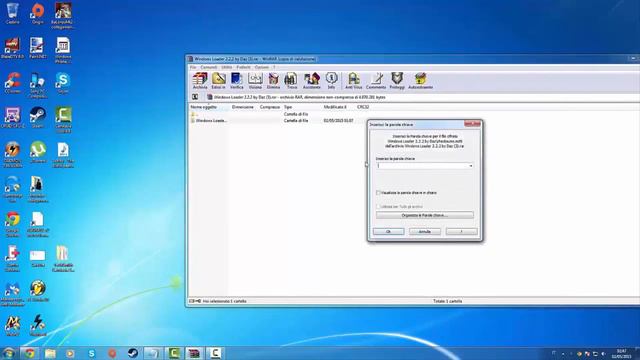This screenshot has height=360, width=640.
Task: Open the uTorrent desktop shortcut
Action: pyautogui.click(x=38, y=152)
